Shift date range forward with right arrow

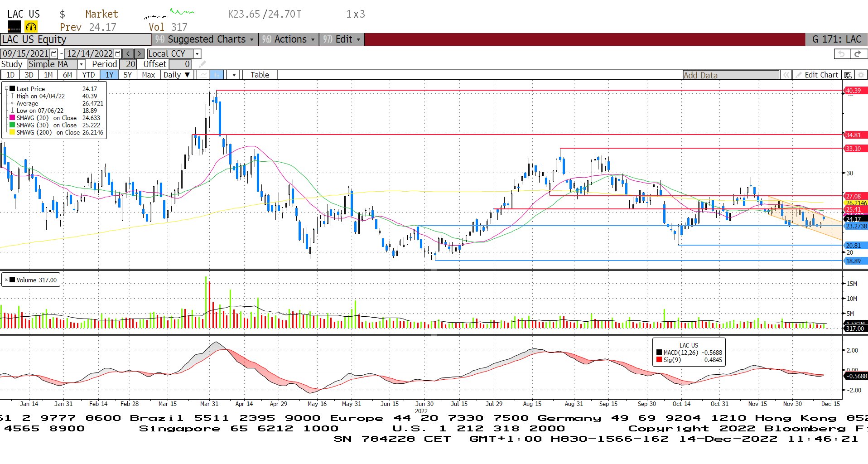click(140, 53)
